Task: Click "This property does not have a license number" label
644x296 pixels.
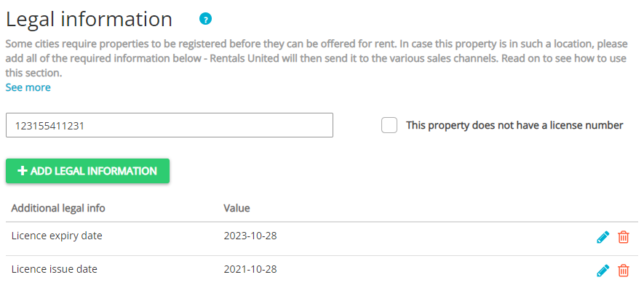Action: (514, 125)
